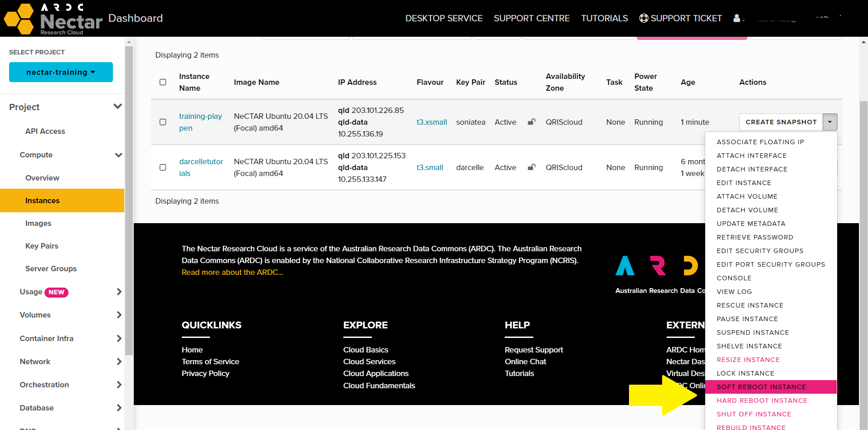Viewport: 868px width, 430px height.
Task: Choose Rescue Instance menu entry
Action: click(x=771, y=305)
